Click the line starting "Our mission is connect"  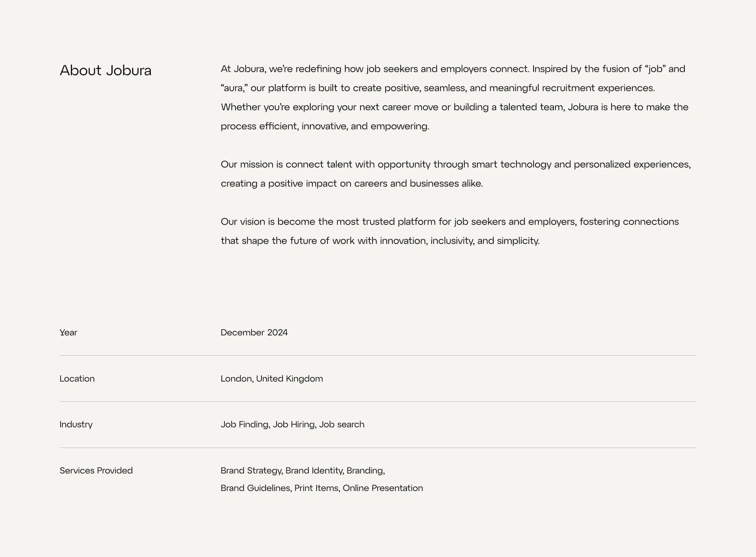[456, 164]
